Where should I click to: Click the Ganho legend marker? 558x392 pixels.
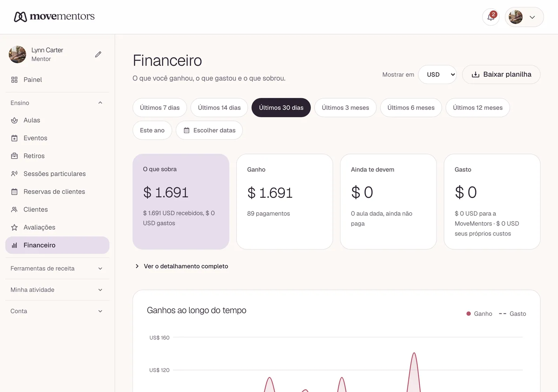[x=469, y=314]
